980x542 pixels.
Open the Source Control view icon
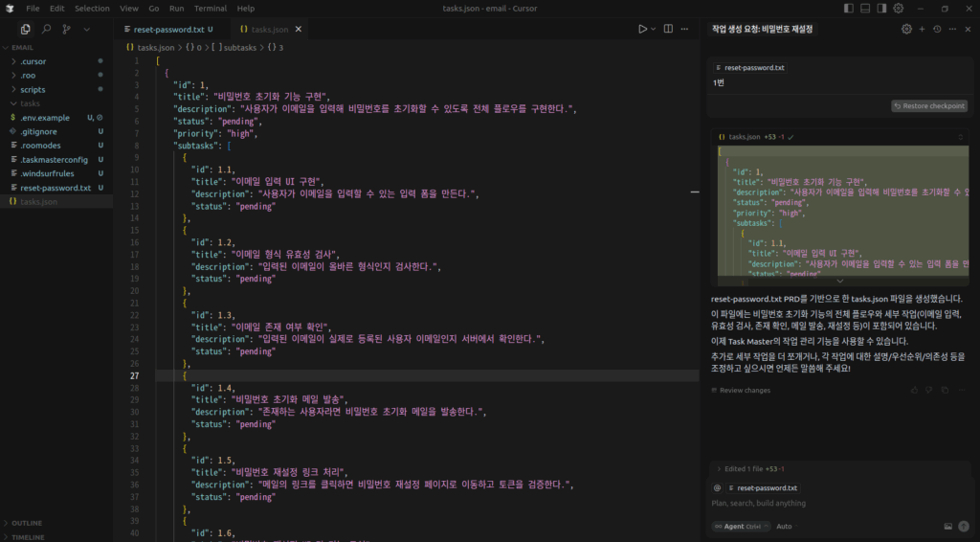pyautogui.click(x=66, y=30)
